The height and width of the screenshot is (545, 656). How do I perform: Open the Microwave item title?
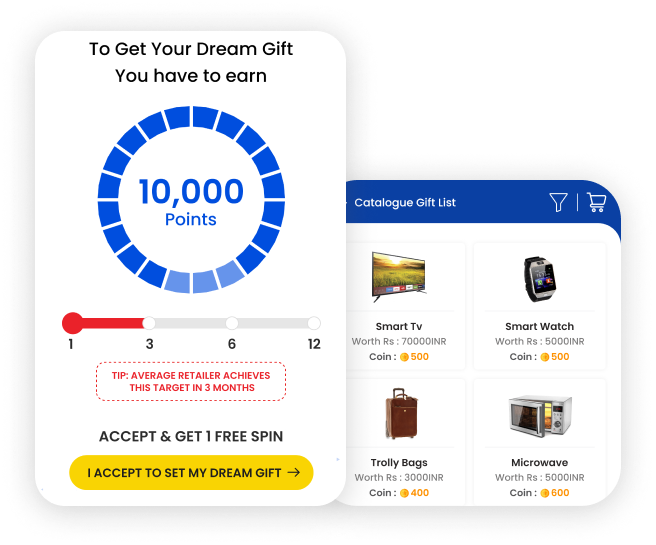(x=540, y=463)
